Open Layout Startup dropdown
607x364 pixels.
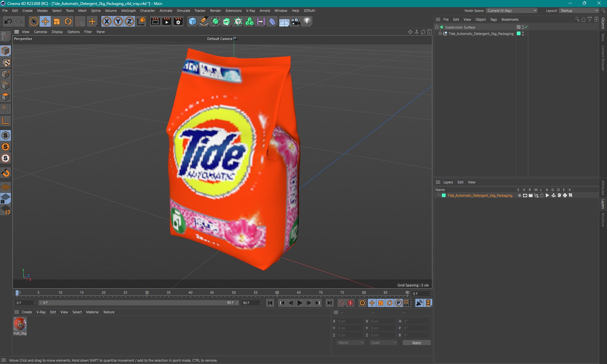click(x=579, y=10)
